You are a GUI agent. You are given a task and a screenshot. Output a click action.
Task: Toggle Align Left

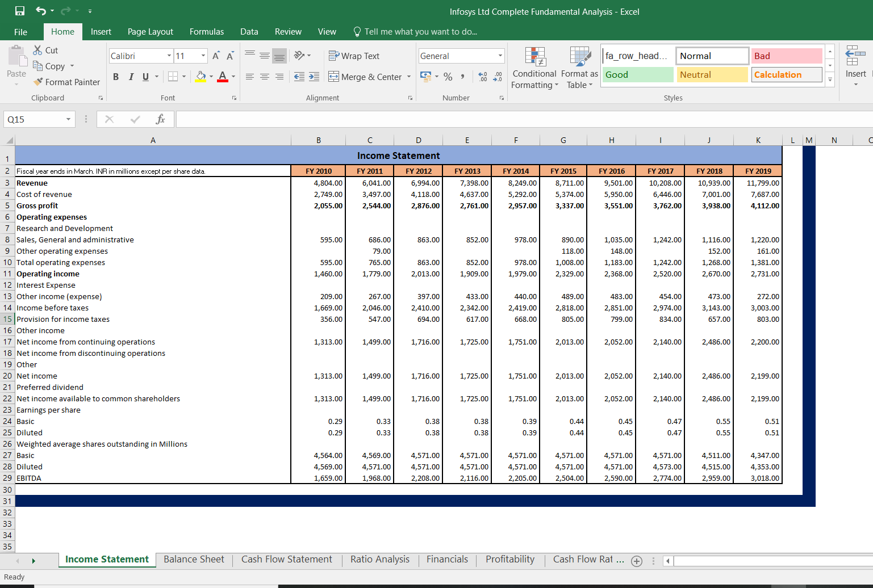(250, 77)
